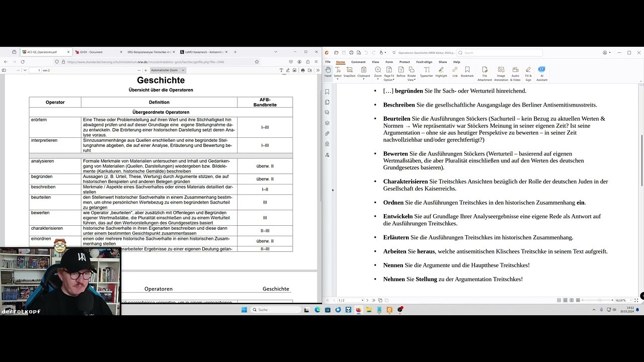Switch to the Comment ribbon tab
644x362 pixels.
[x=358, y=62]
